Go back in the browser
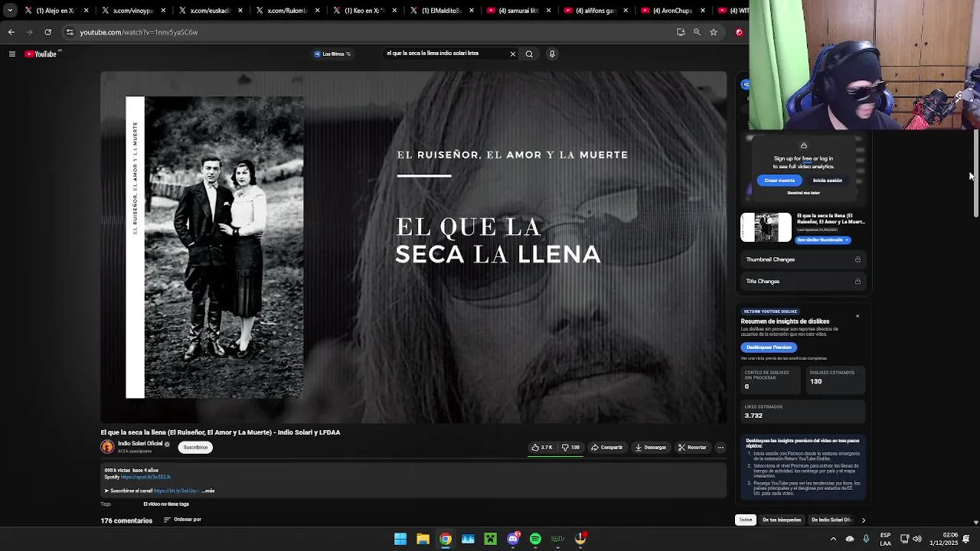 pos(11,32)
